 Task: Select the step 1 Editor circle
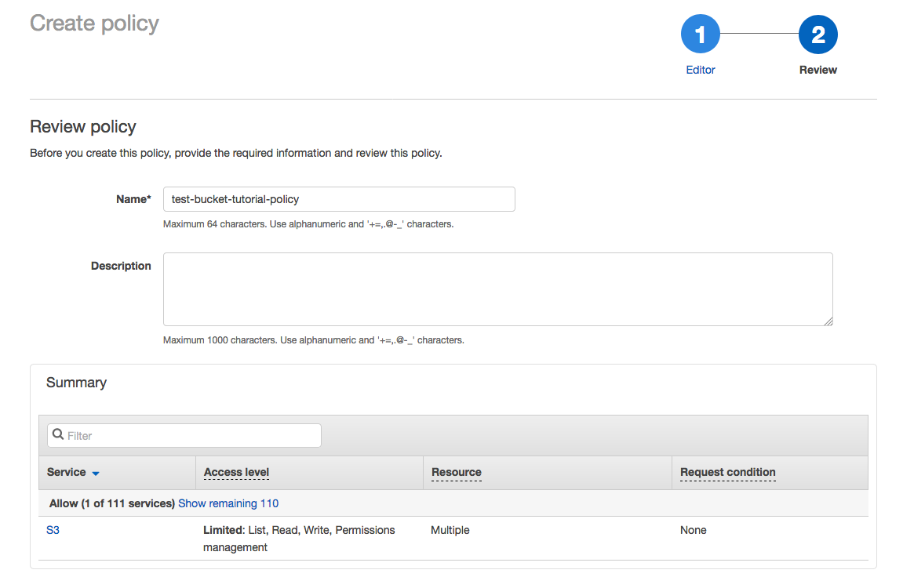point(700,34)
